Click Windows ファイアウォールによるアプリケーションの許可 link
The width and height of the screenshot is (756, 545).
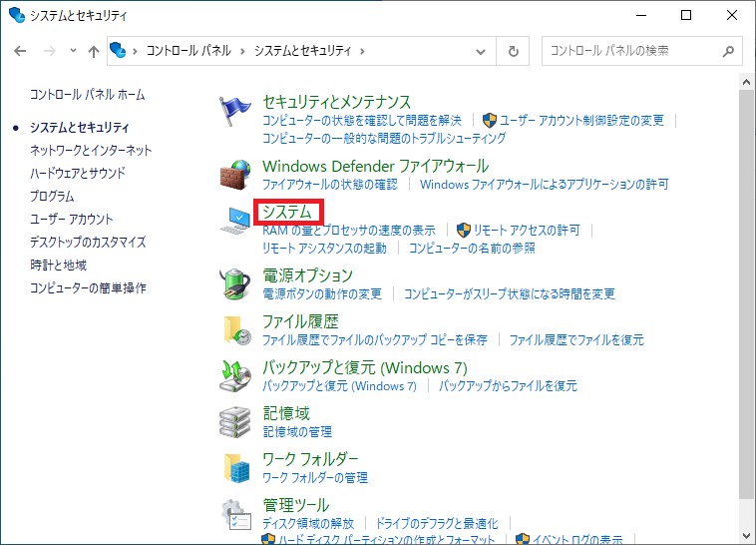(545, 185)
